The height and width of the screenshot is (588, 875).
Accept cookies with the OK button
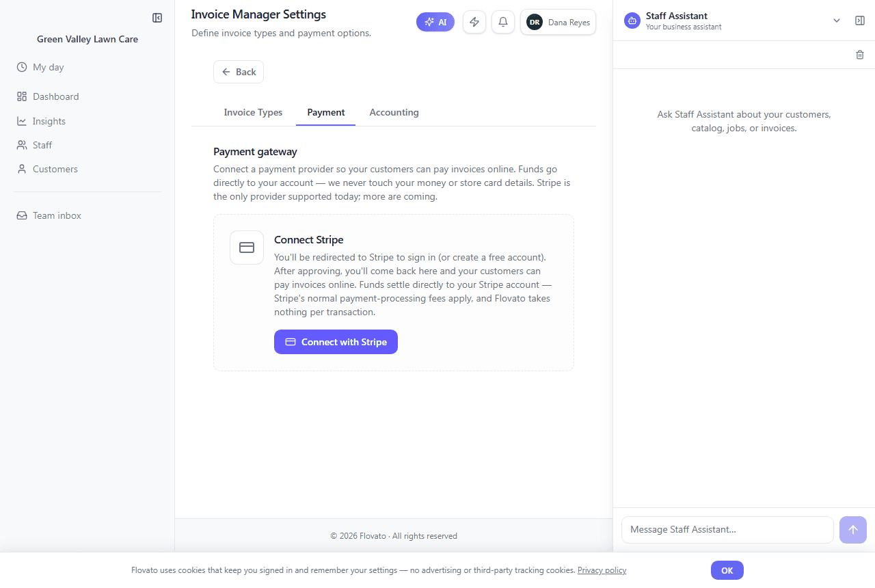727,570
